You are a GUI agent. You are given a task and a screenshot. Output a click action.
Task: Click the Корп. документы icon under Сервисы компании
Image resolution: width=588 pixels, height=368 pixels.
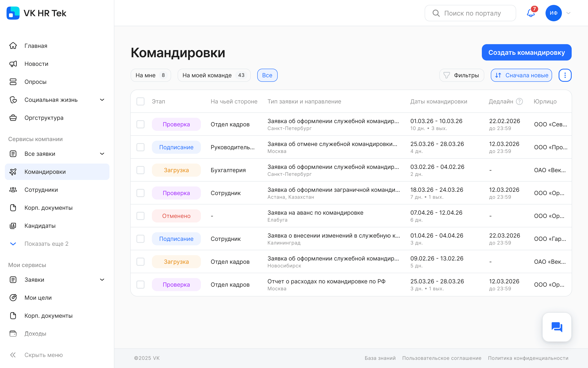pos(13,208)
